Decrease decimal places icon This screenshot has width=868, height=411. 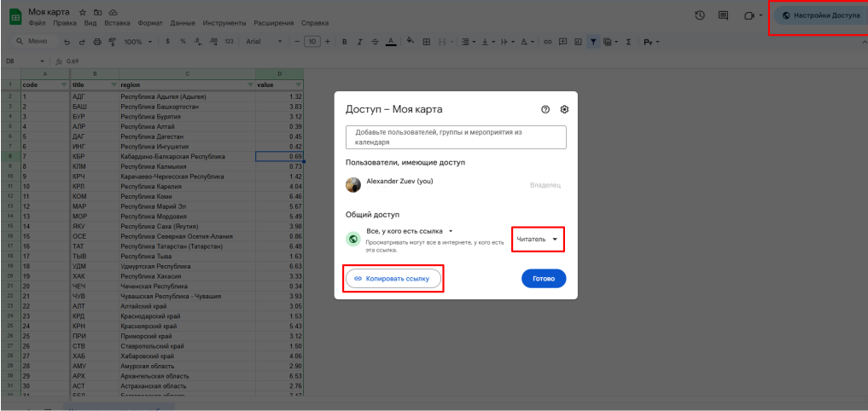pos(197,42)
